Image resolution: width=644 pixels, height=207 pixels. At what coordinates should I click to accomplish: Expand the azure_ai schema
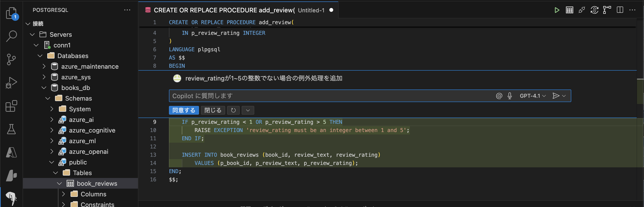tap(52, 120)
